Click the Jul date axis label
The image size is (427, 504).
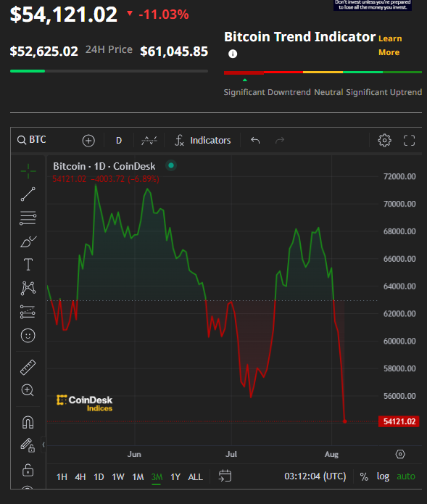[x=231, y=454]
